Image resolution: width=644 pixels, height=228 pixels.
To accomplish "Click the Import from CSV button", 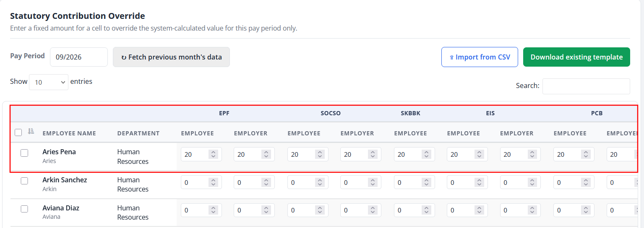I will click(x=480, y=57).
